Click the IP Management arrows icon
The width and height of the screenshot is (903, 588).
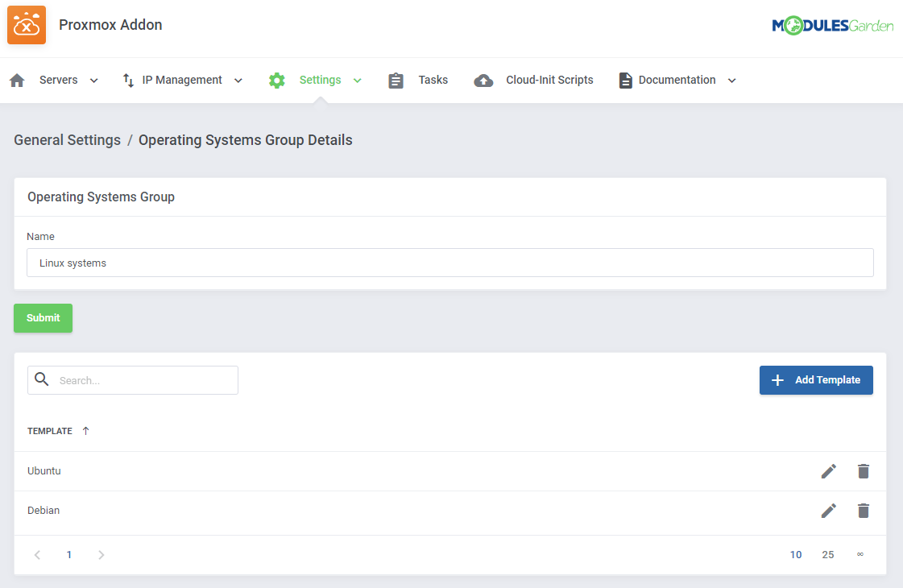(128, 80)
